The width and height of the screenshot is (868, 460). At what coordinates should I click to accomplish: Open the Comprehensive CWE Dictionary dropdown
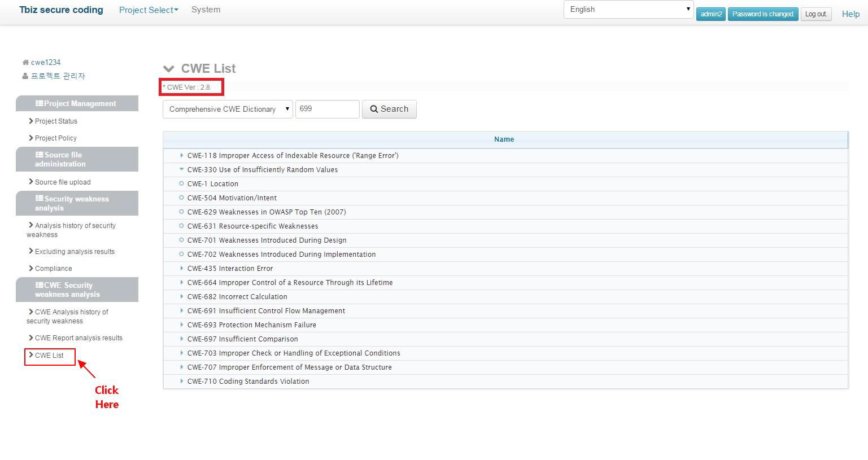click(x=228, y=109)
